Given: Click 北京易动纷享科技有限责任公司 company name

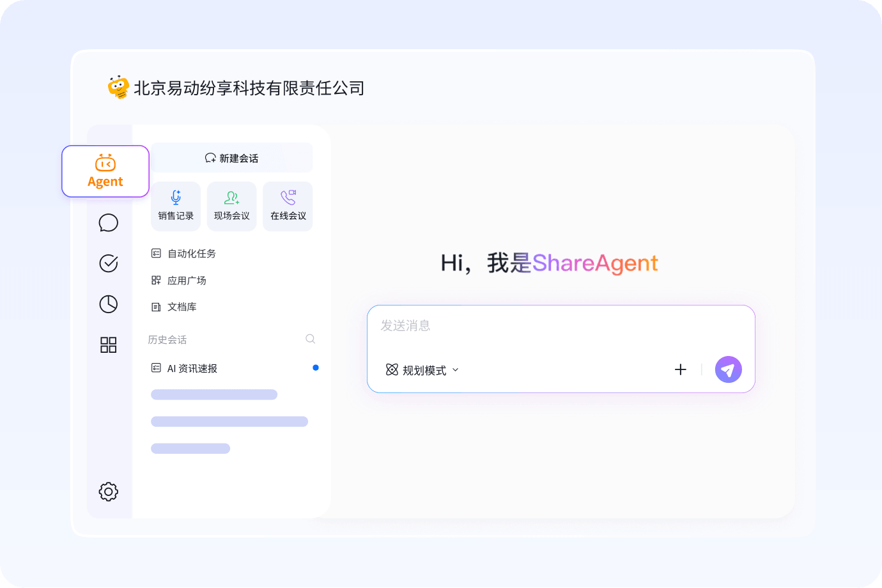Looking at the screenshot, I should pos(249,88).
